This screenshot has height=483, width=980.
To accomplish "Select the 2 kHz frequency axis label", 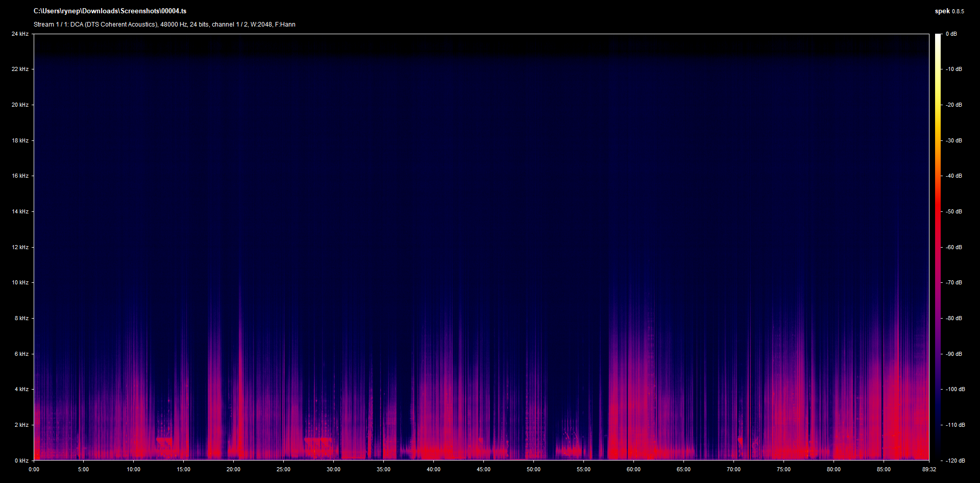I will click(x=21, y=425).
